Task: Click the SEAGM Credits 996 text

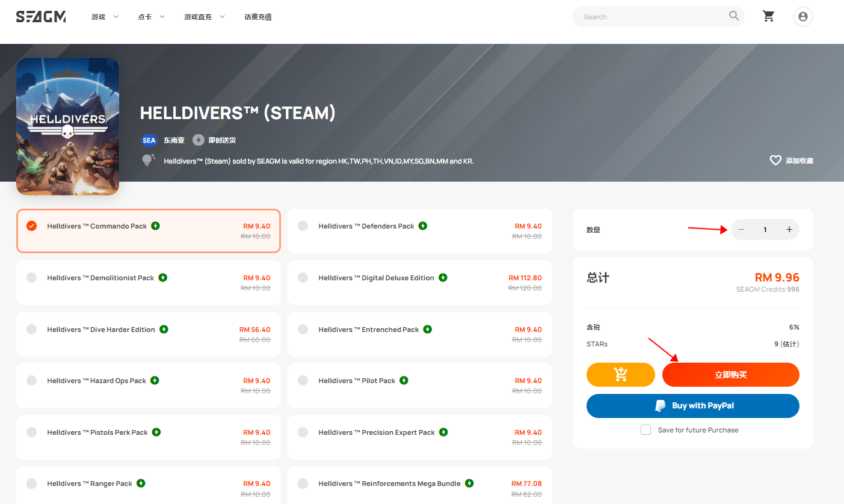Action: tap(768, 289)
